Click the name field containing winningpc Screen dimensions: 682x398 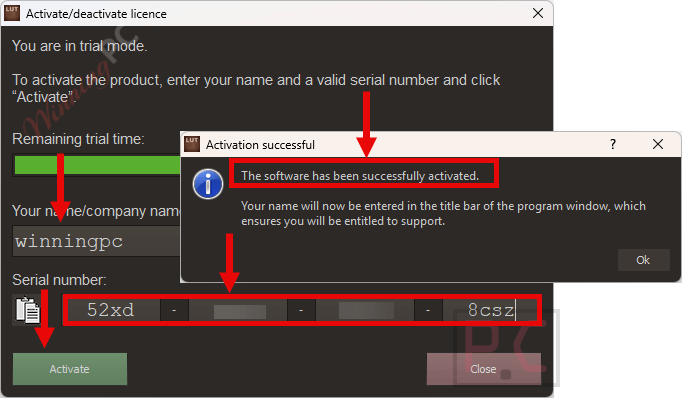(x=97, y=241)
